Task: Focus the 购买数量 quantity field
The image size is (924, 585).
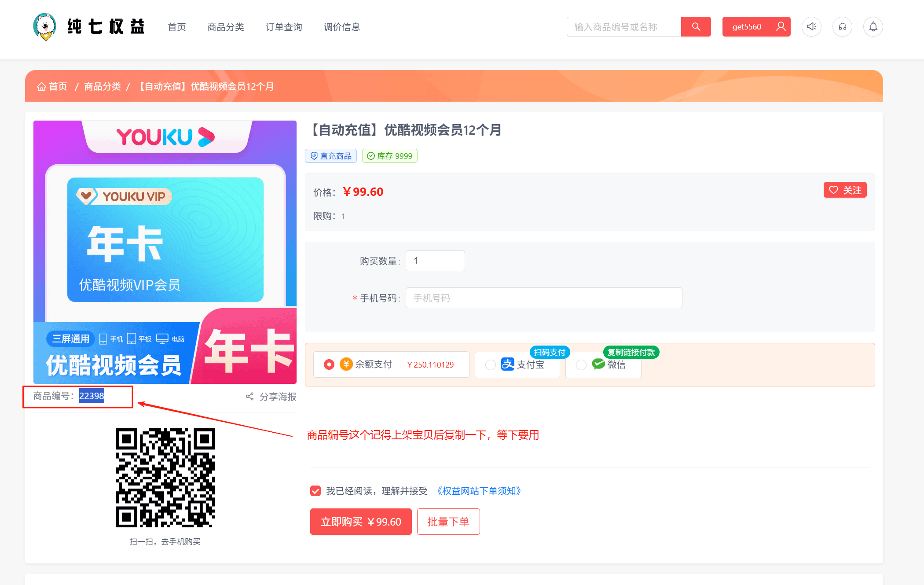Action: 435,261
